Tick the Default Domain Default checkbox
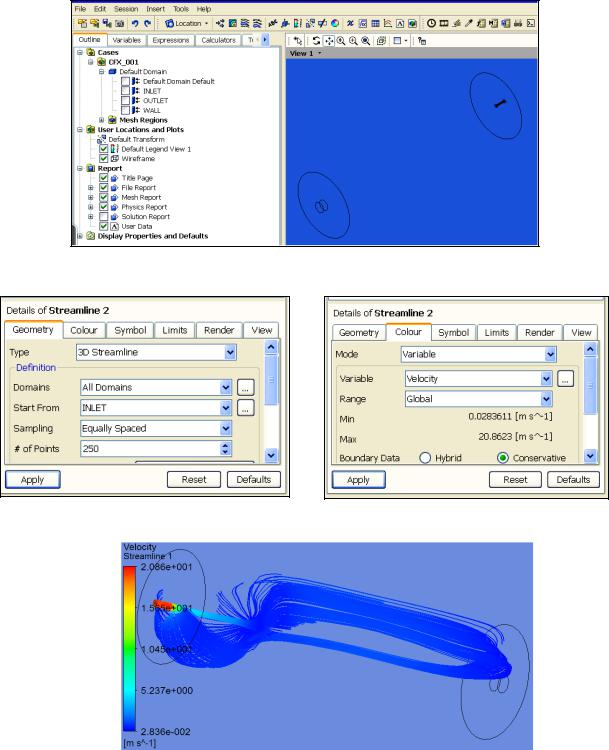 pos(125,81)
